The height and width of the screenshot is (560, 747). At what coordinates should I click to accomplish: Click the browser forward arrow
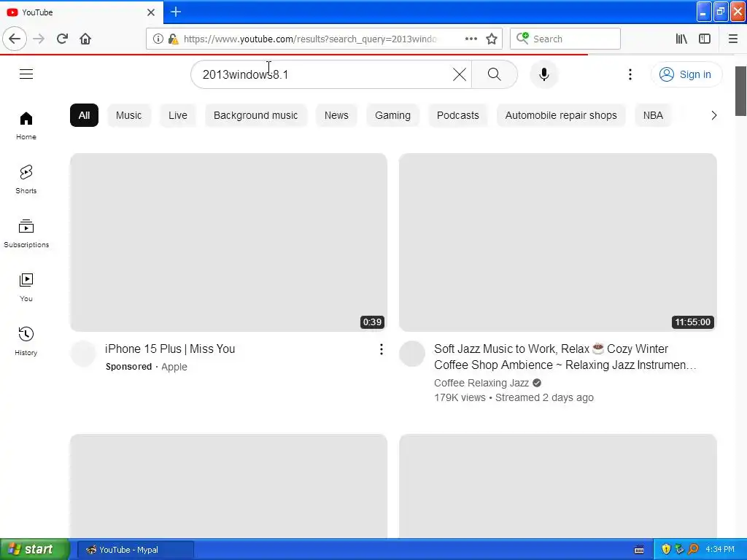click(39, 39)
